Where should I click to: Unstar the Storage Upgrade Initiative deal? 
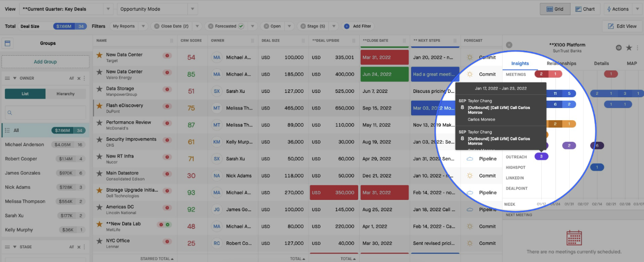pyautogui.click(x=99, y=191)
